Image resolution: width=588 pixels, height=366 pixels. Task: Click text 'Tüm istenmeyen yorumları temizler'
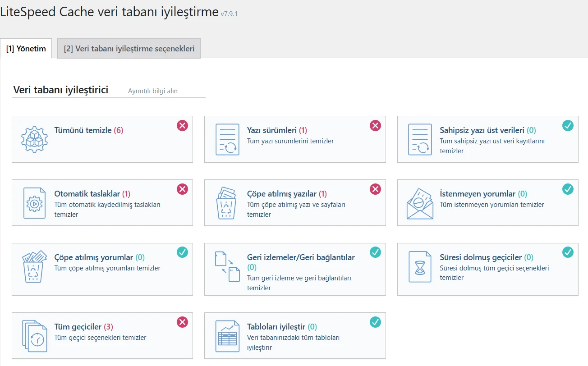tap(492, 205)
